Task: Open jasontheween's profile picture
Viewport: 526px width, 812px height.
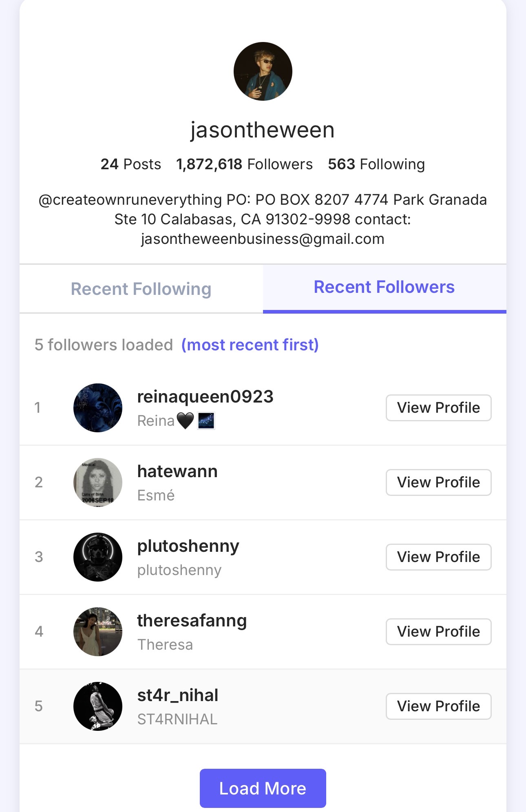Action: pyautogui.click(x=263, y=71)
